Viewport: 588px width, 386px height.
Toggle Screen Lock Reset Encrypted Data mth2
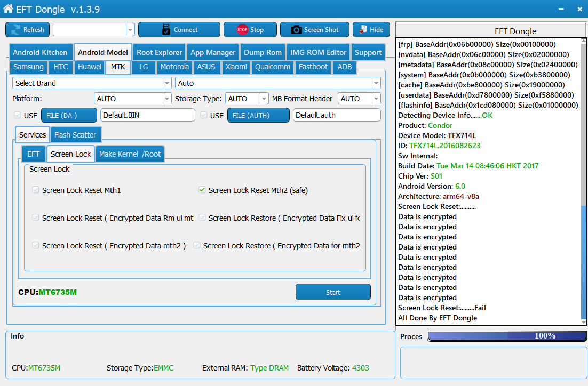tap(36, 245)
